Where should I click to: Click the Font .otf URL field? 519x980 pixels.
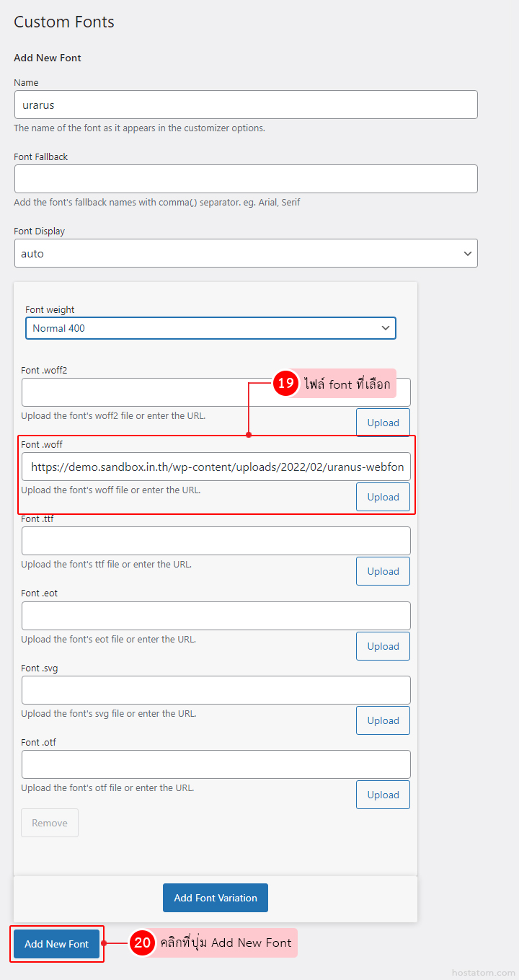216,764
